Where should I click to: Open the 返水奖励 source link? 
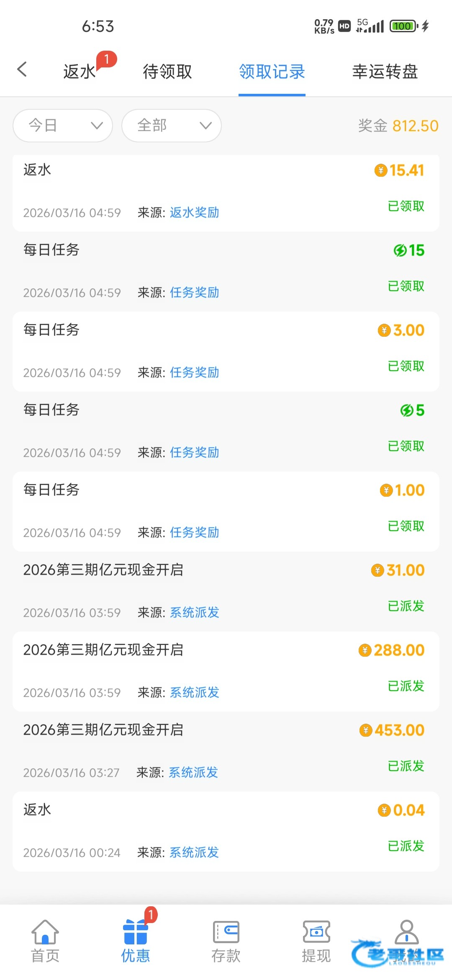click(x=195, y=213)
